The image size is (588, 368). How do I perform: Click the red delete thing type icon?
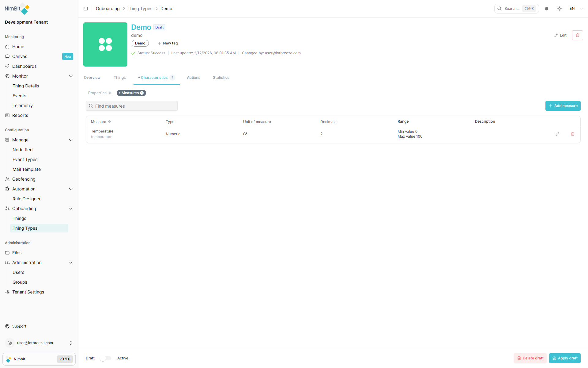coord(577,35)
